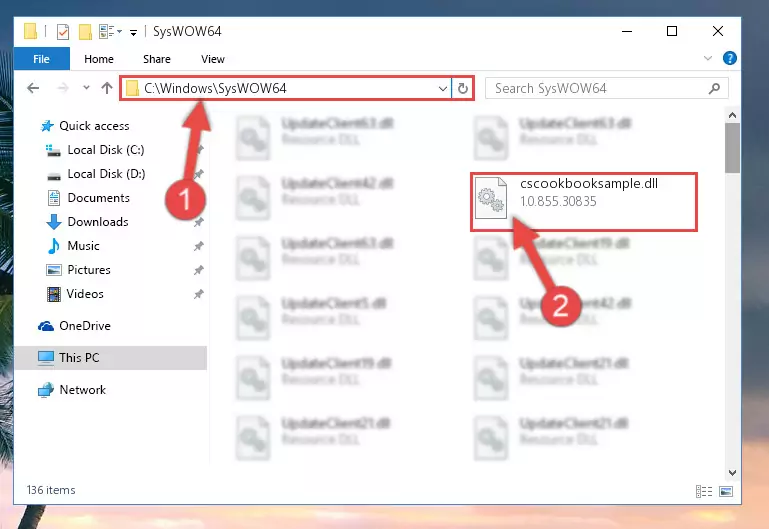The height and width of the screenshot is (529, 769).
Task: Click the 136 items status text
Action: pyautogui.click(x=51, y=490)
